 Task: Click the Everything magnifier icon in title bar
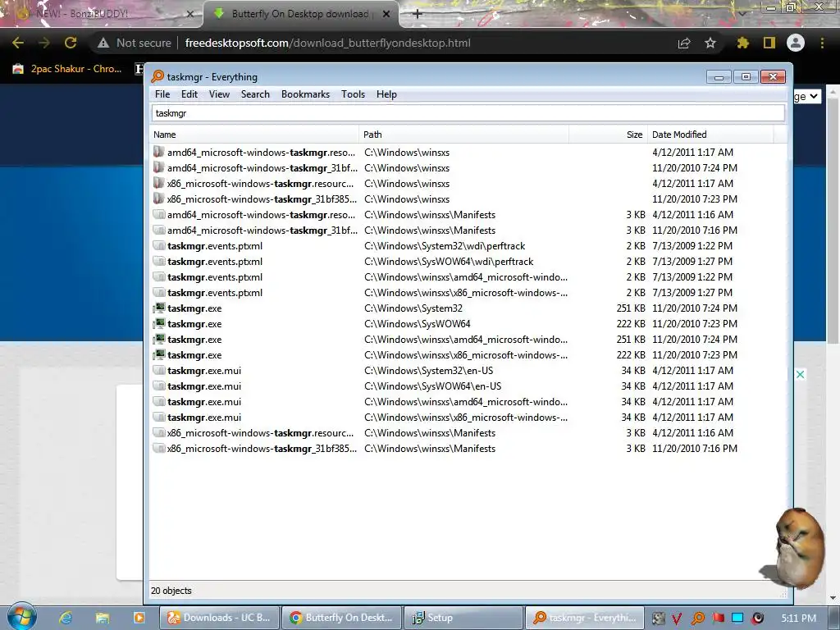pyautogui.click(x=157, y=76)
